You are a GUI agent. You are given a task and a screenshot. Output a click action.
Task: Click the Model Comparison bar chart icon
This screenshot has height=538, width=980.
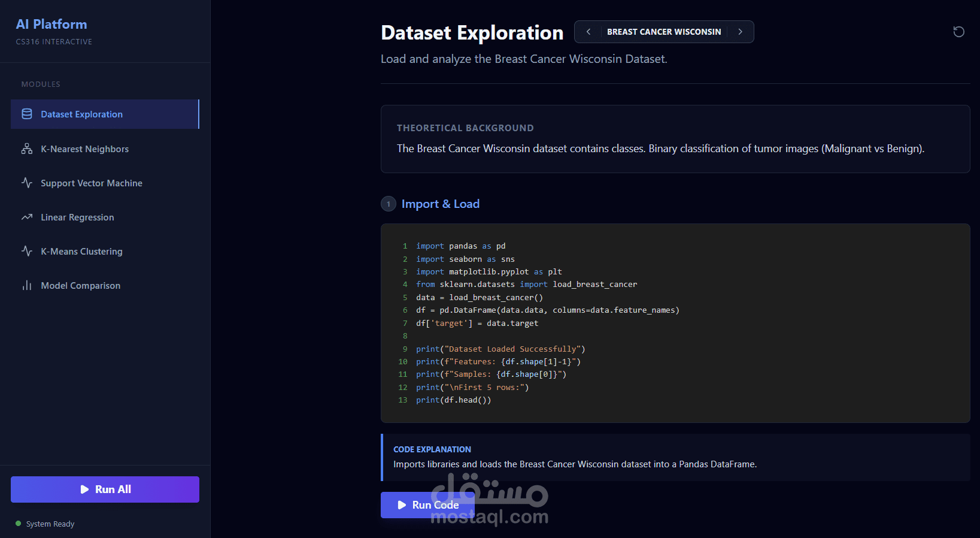click(27, 285)
